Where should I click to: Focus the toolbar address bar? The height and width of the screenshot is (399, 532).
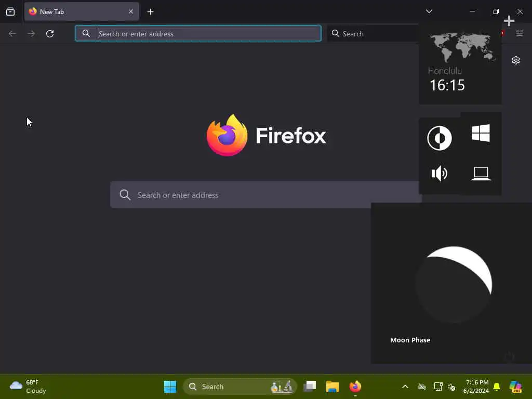[x=198, y=33]
